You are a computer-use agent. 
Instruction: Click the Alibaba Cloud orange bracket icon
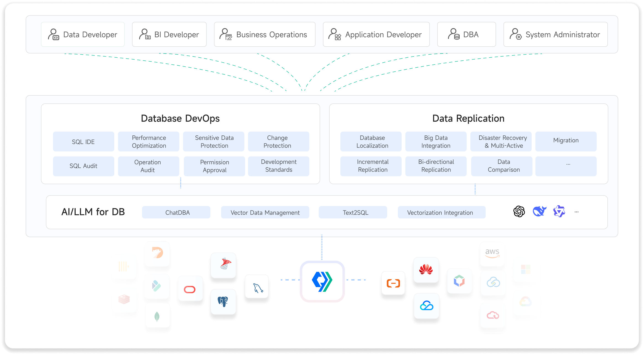coord(393,283)
